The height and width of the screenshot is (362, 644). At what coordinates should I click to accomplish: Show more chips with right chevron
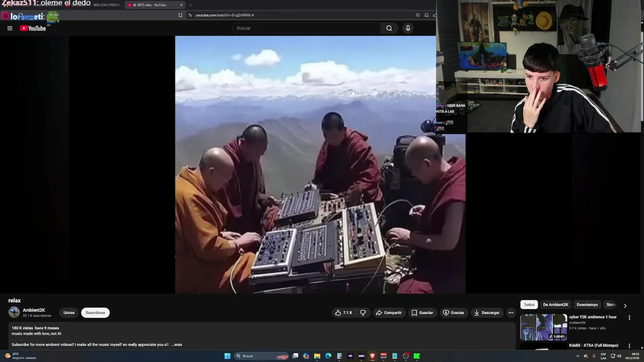625,305
